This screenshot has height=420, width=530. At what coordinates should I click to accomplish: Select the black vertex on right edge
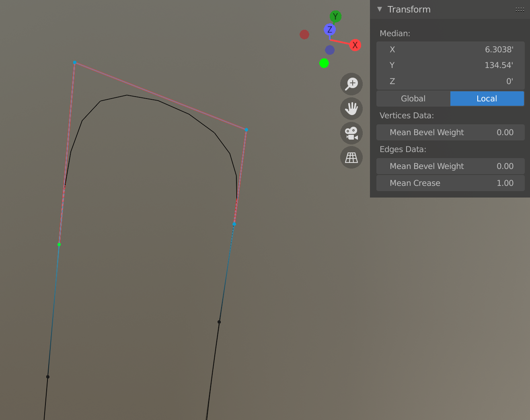[219, 322]
